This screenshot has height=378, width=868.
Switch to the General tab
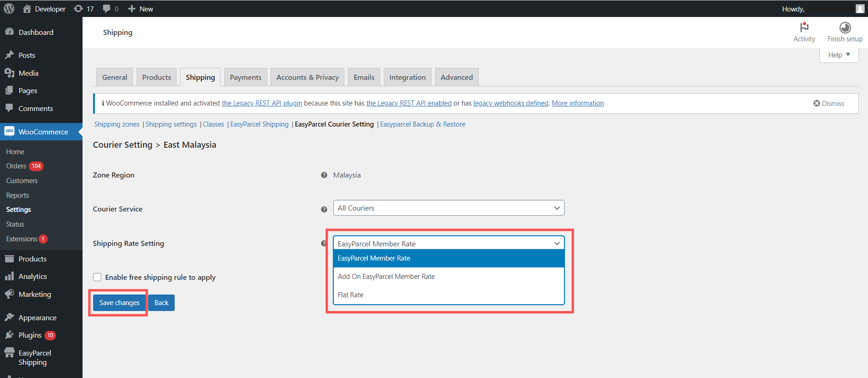(115, 77)
